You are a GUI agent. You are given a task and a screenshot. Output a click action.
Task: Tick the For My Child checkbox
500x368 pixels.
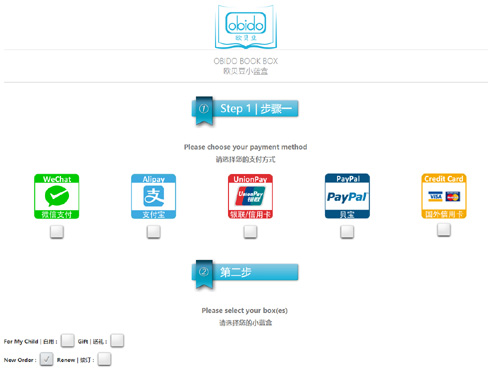point(68,341)
